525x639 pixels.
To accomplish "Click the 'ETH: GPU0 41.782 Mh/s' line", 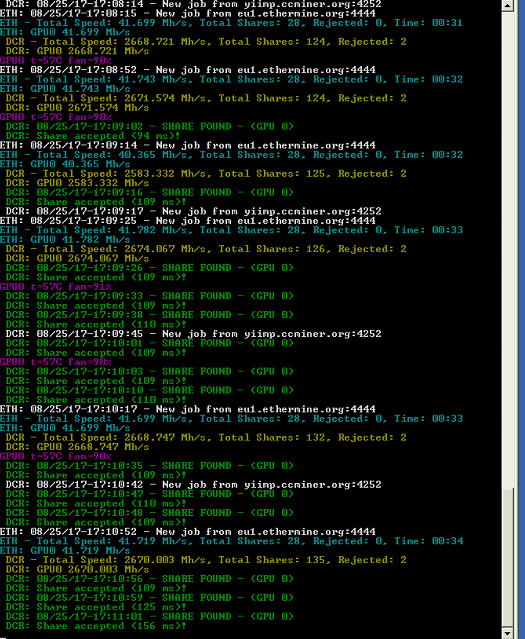I will click(65, 240).
